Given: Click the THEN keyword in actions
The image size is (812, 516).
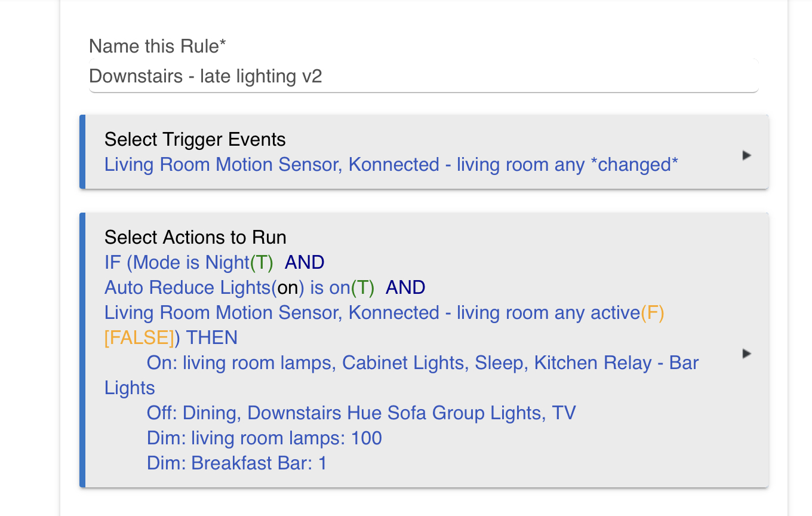Looking at the screenshot, I should [x=212, y=338].
